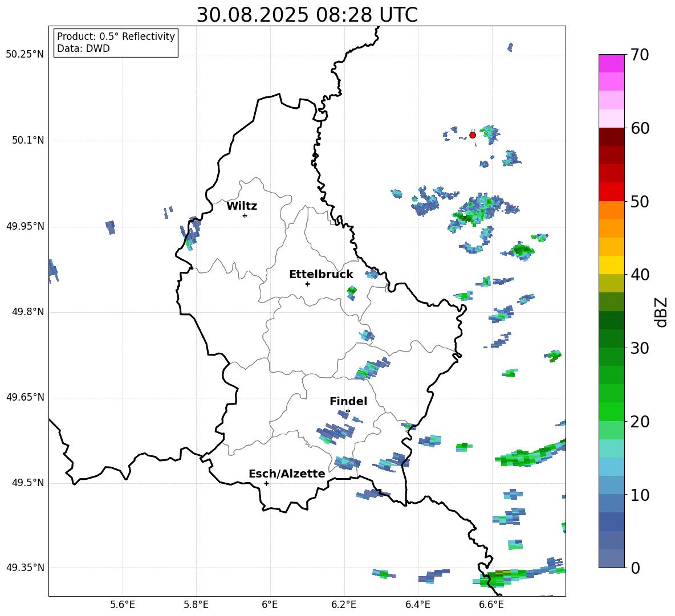Click the Findel city label
The width and height of the screenshot is (675, 616).
(348, 401)
